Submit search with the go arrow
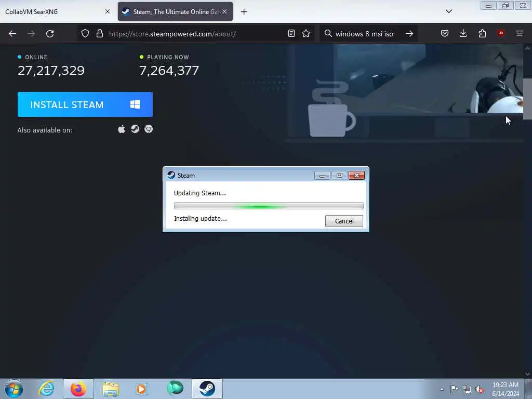Image resolution: width=532 pixels, height=399 pixels. tap(409, 34)
